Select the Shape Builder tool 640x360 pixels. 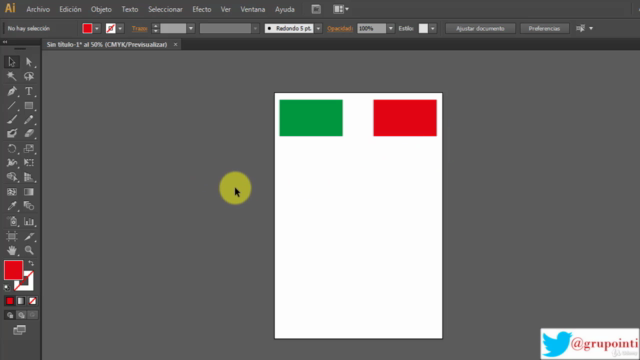click(11, 177)
